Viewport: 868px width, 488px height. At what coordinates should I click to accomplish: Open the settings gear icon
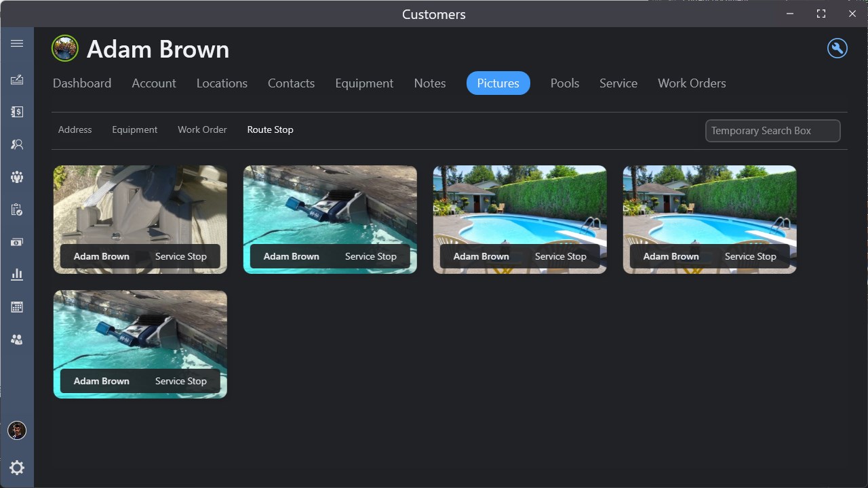click(x=17, y=468)
